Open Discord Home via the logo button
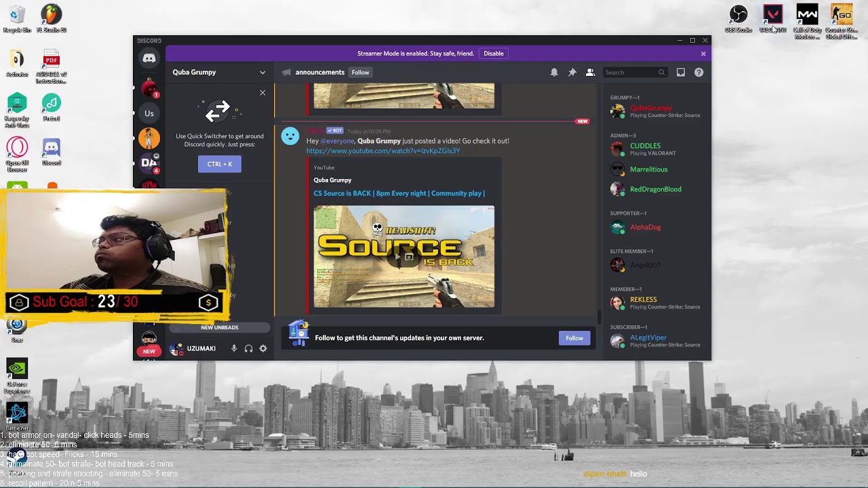The image size is (868, 488). pyautogui.click(x=149, y=58)
